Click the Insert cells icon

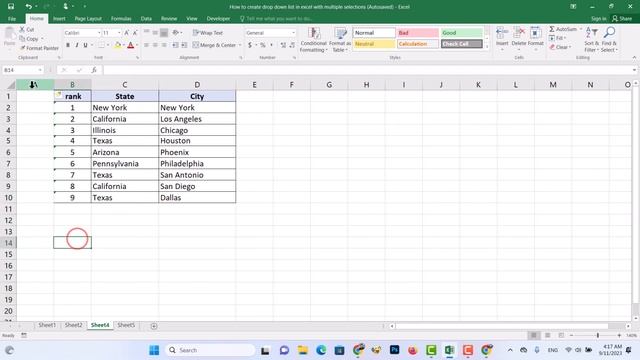pos(502,33)
